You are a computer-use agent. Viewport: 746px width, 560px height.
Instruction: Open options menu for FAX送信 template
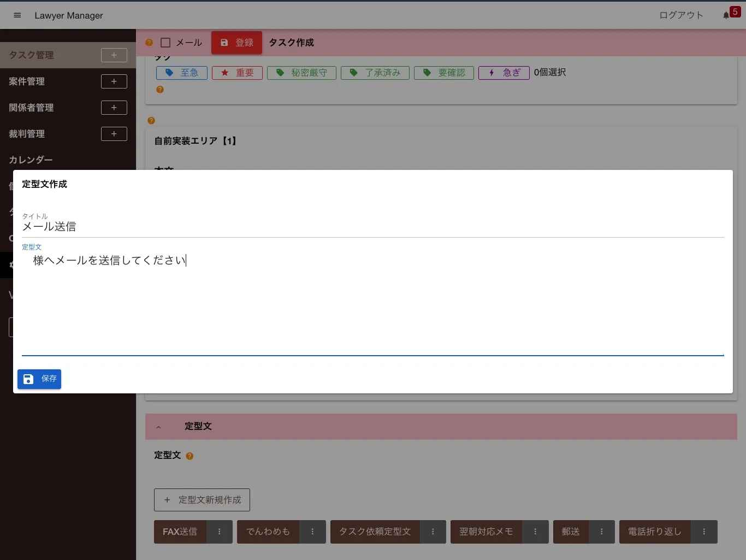point(220,532)
